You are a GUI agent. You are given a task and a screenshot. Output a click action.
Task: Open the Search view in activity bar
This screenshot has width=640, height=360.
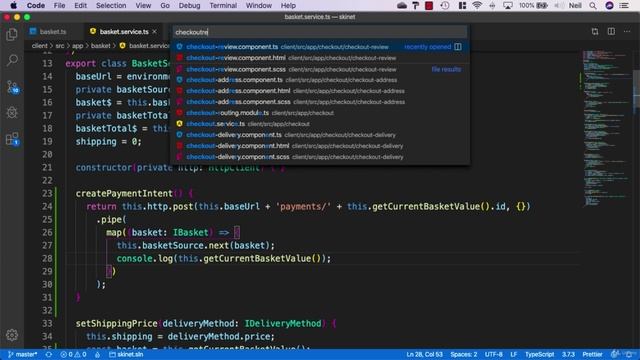12,60
